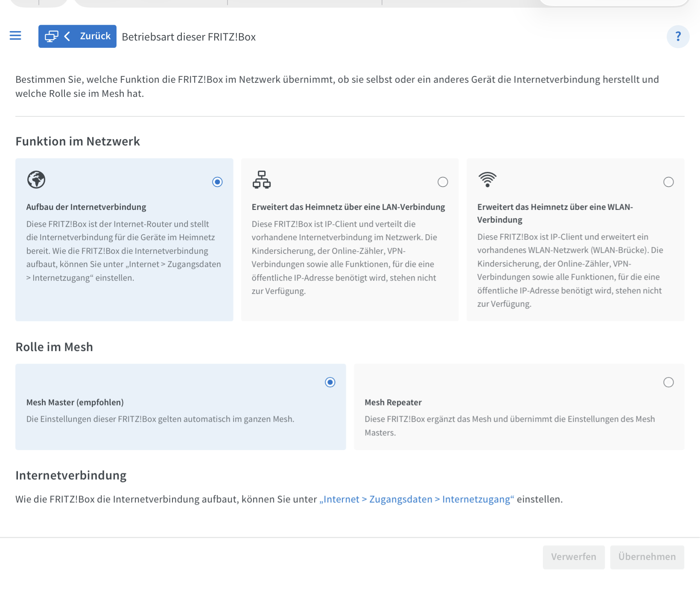This screenshot has width=700, height=612.
Task: Click the Zurück back button
Action: [77, 36]
